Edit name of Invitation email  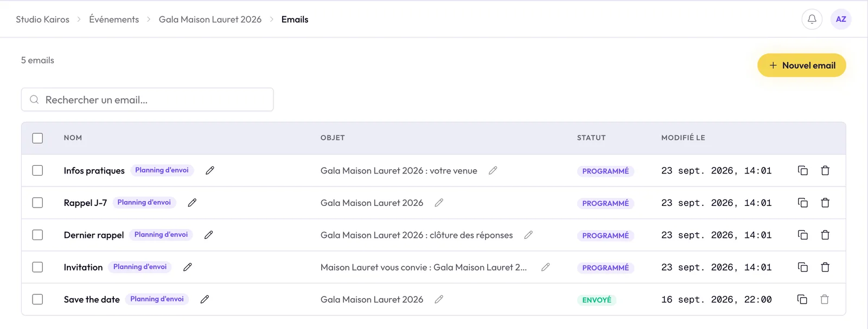[188, 267]
